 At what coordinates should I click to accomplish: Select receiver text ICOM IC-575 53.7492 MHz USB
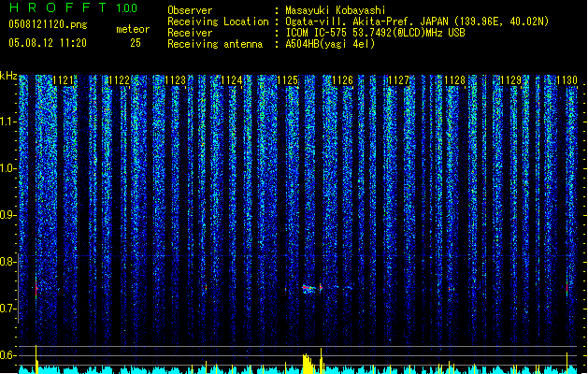click(x=375, y=33)
